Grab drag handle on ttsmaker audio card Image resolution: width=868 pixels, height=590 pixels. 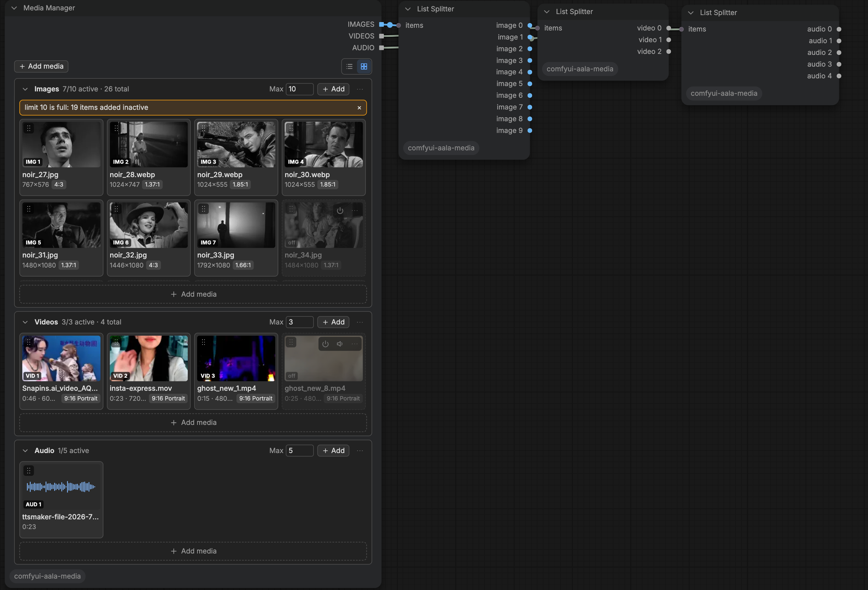pos(29,470)
